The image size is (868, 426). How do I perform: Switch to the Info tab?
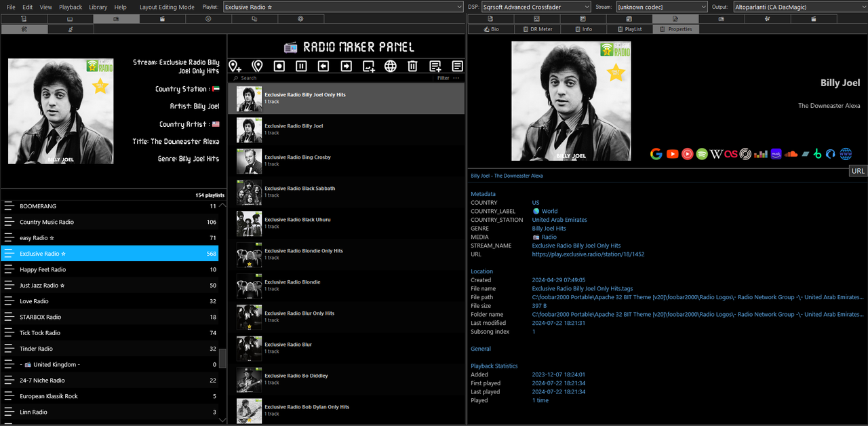(583, 29)
